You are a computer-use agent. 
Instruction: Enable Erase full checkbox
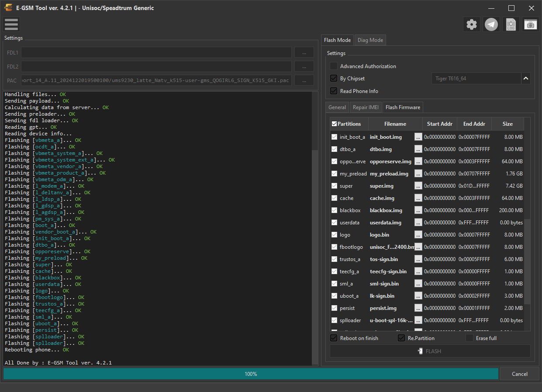470,338
